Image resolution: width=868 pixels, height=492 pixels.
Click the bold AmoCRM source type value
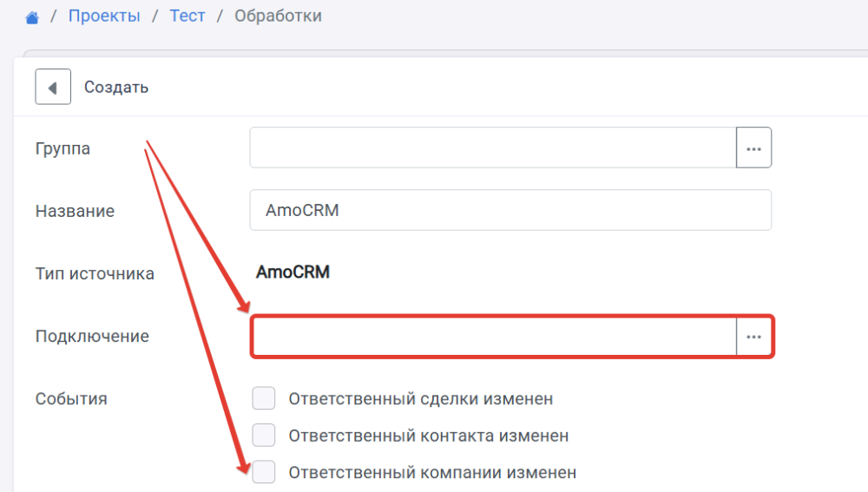pyautogui.click(x=293, y=272)
